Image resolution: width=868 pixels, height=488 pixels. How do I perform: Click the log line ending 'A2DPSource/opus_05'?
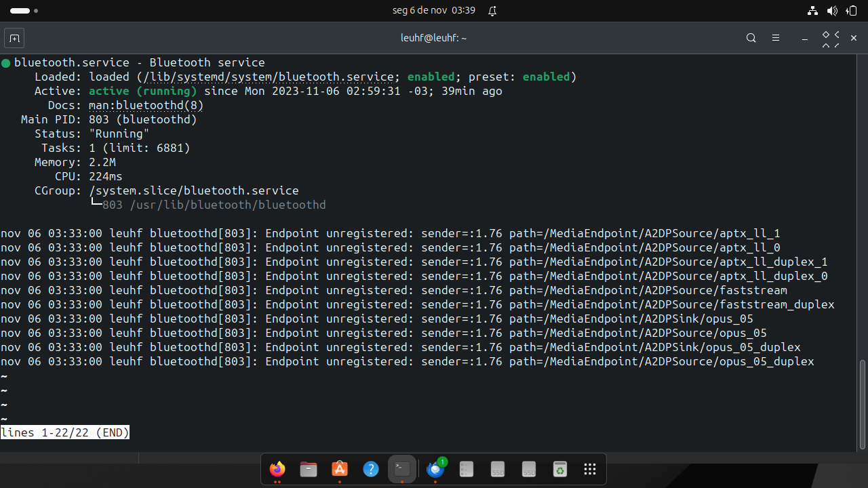tap(384, 333)
